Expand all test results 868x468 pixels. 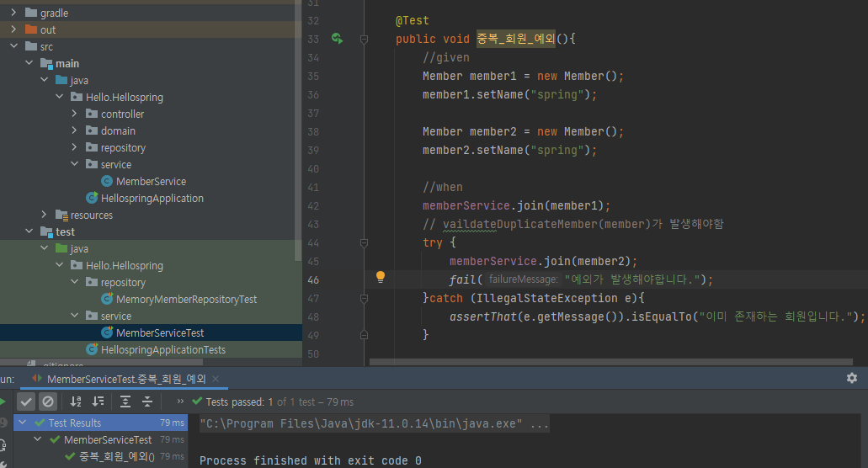click(x=125, y=402)
